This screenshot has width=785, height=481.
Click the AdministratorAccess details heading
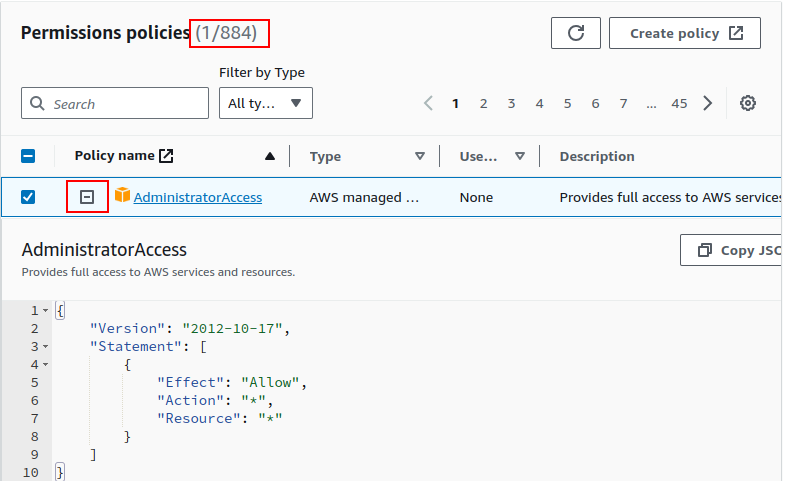[104, 249]
